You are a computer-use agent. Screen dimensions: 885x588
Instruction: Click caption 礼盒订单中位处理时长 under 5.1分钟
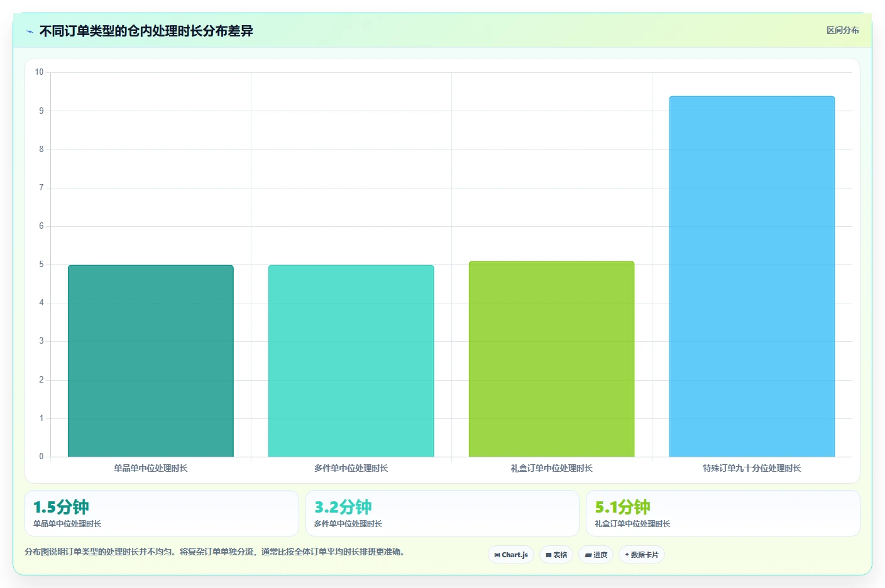pyautogui.click(x=632, y=523)
